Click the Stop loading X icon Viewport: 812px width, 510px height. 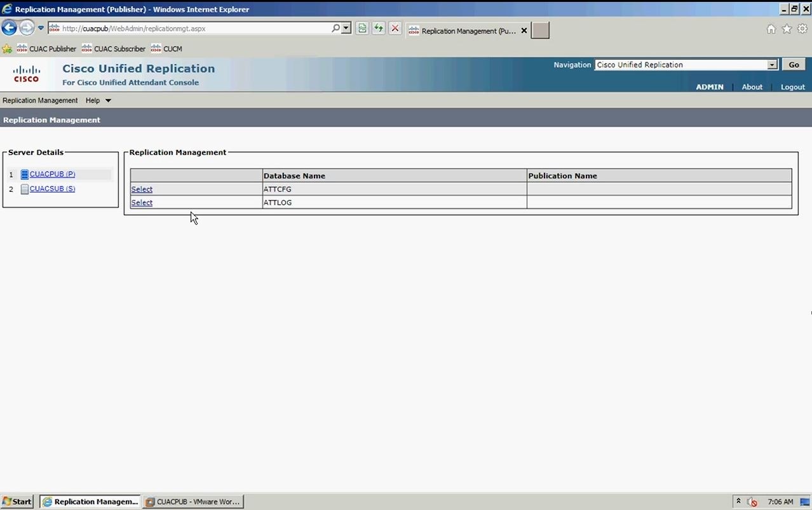coord(395,29)
